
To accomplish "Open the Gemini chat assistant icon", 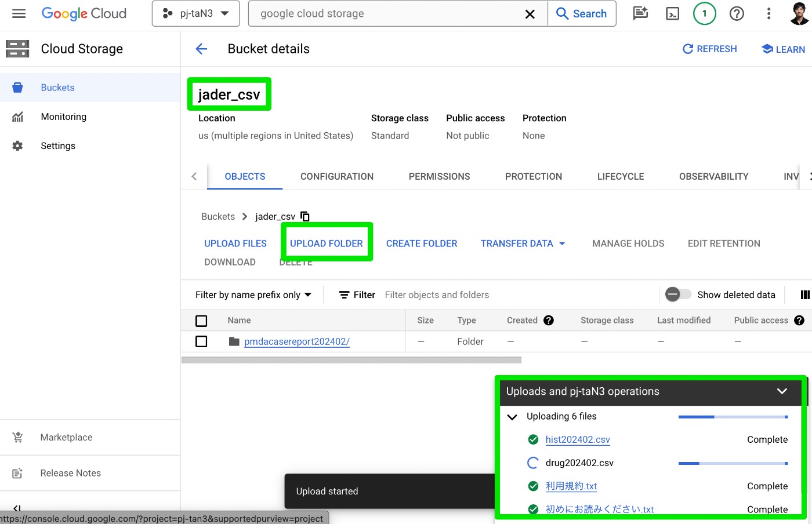I will coord(640,13).
